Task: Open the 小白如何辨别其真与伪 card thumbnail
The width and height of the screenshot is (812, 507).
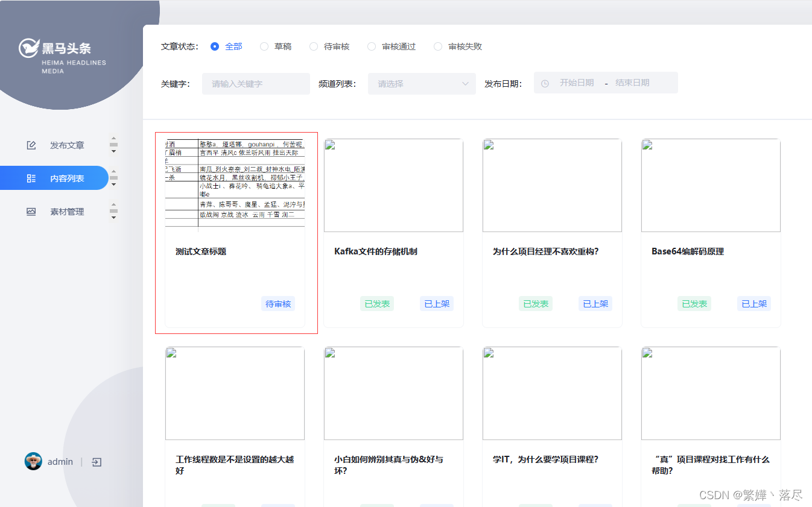Action: tap(393, 393)
